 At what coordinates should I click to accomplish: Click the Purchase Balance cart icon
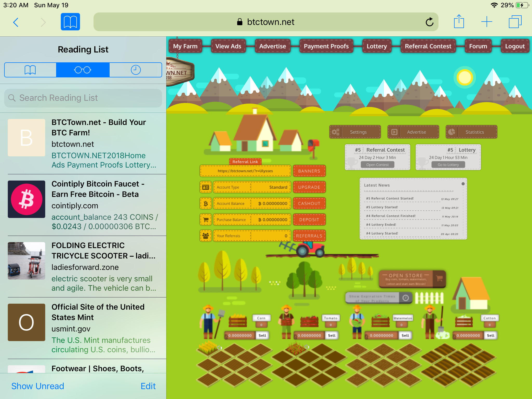pyautogui.click(x=206, y=220)
